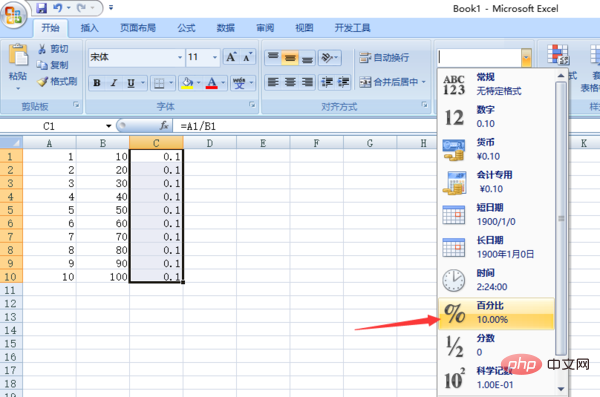Click the phonetic guide (wén) icon
The width and height of the screenshot is (600, 397).
(240, 83)
